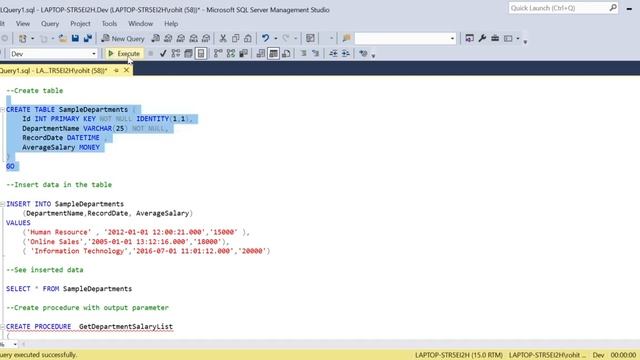This screenshot has width=640, height=360.
Task: Toggle Include Live Query Statistics
Action: [231, 53]
